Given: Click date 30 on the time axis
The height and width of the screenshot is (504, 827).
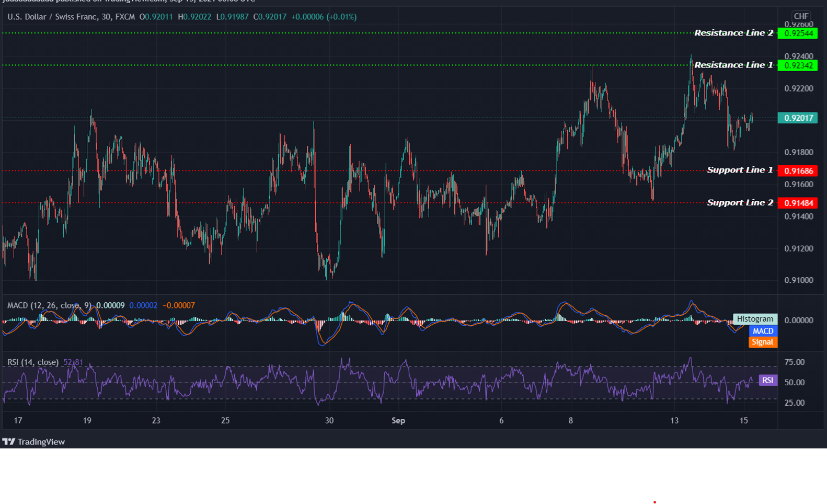Looking at the screenshot, I should tap(329, 420).
